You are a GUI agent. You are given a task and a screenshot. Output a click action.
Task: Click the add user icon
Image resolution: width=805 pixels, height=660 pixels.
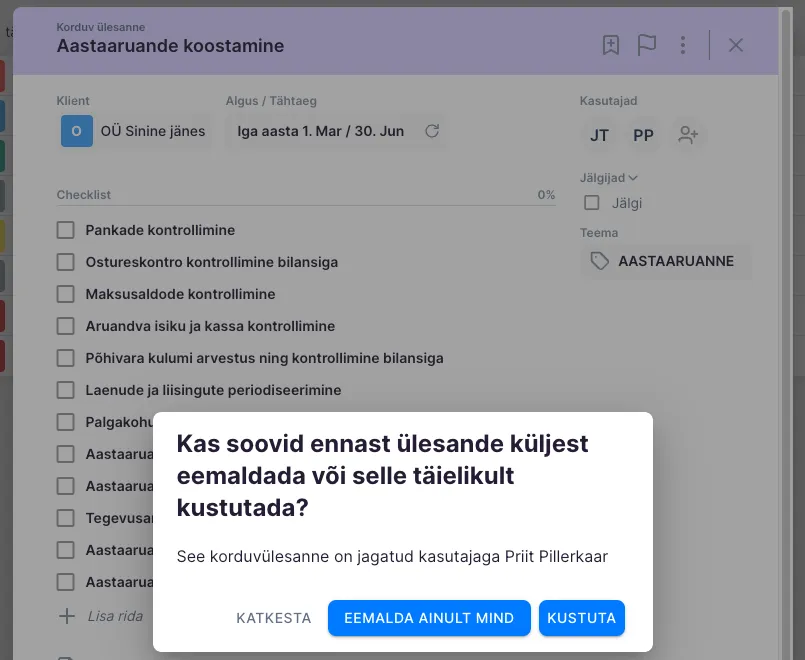point(688,135)
